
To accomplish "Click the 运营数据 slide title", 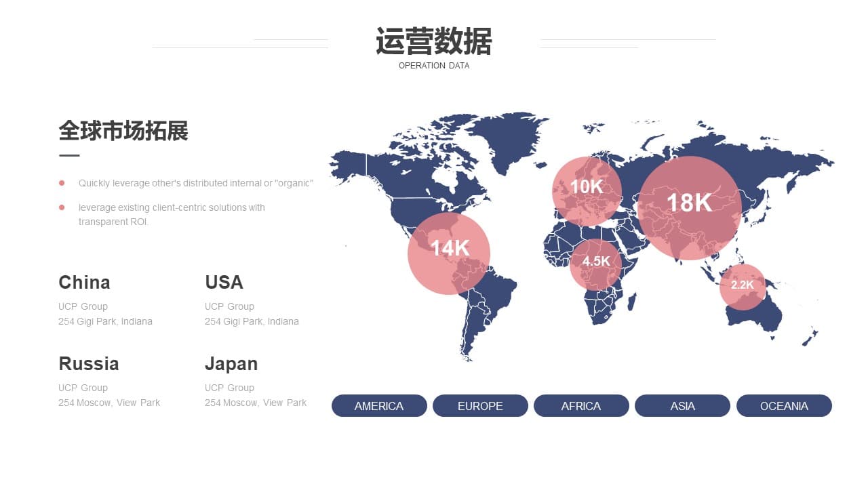I will click(434, 42).
